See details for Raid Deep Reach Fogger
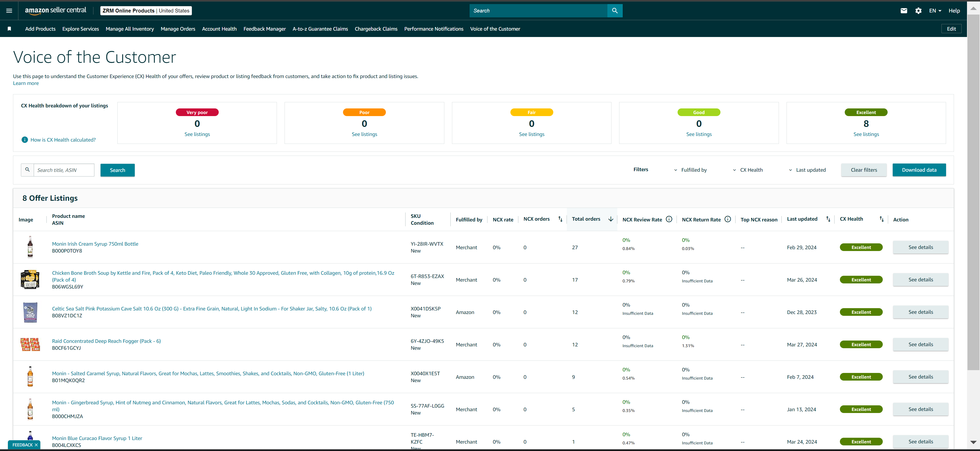Viewport: 980px width, 451px height. [x=921, y=344]
